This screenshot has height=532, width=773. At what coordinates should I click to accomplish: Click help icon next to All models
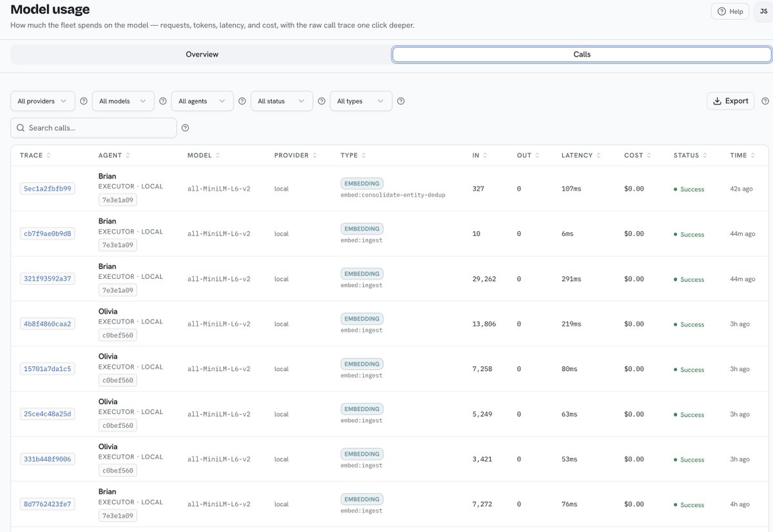click(x=163, y=101)
